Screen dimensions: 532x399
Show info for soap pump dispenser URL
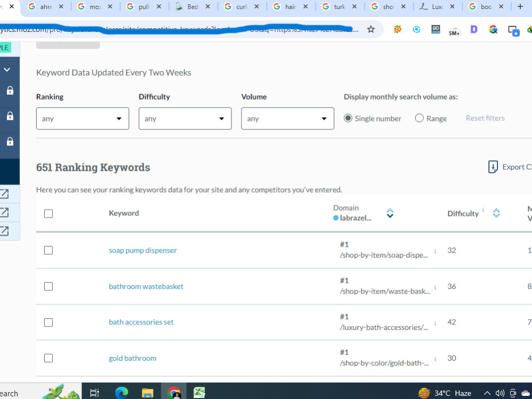(x=435, y=251)
